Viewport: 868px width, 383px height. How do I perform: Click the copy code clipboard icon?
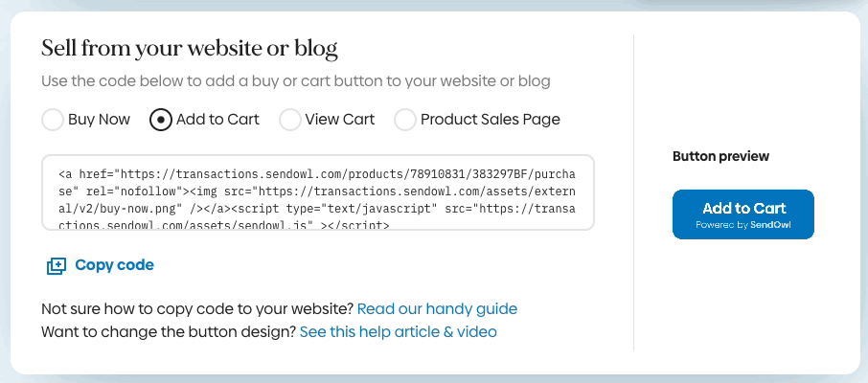click(56, 265)
